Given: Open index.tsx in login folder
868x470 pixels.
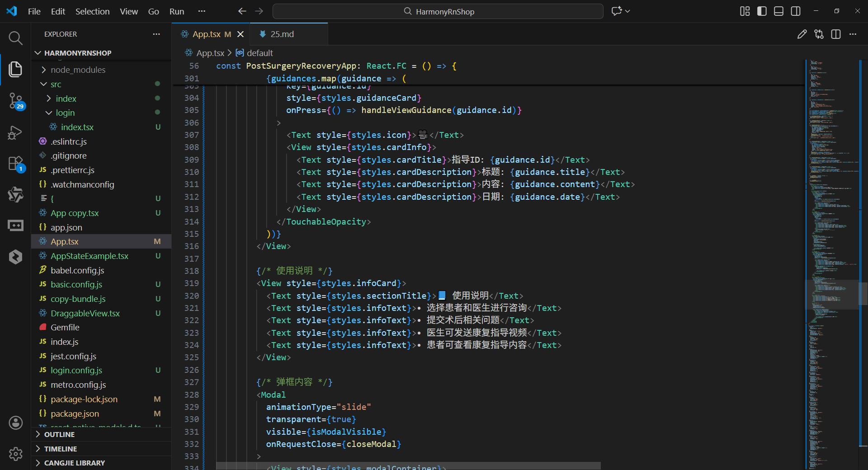Looking at the screenshot, I should (x=101, y=127).
